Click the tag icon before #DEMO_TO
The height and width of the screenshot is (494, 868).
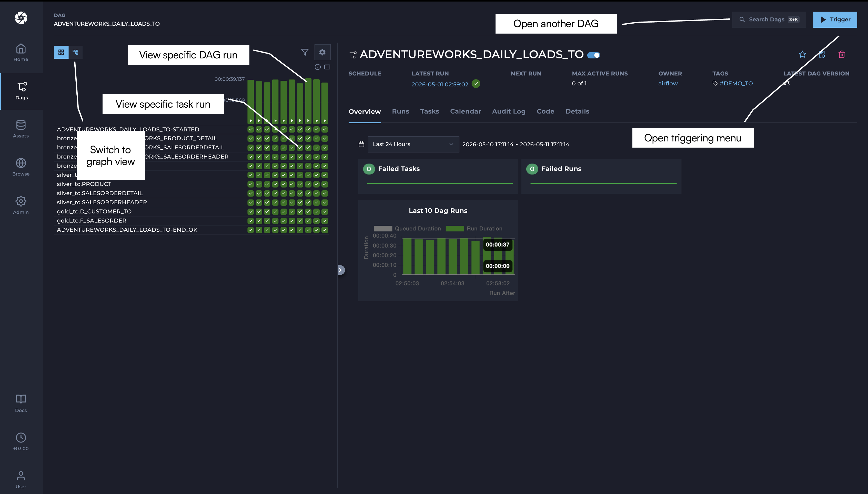715,84
